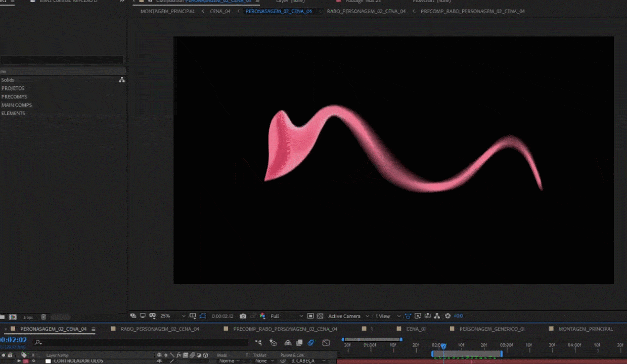The height and width of the screenshot is (364, 627).
Task: Take snapshot with camera icon
Action: 243,316
